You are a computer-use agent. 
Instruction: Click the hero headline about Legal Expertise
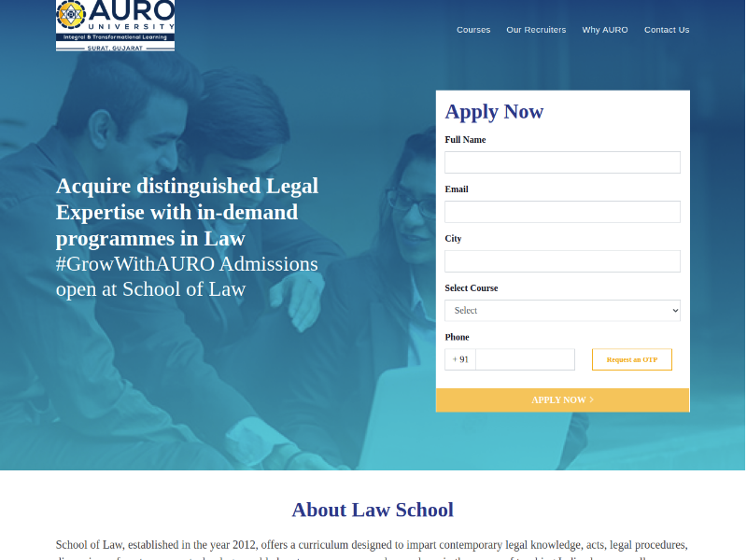[187, 212]
